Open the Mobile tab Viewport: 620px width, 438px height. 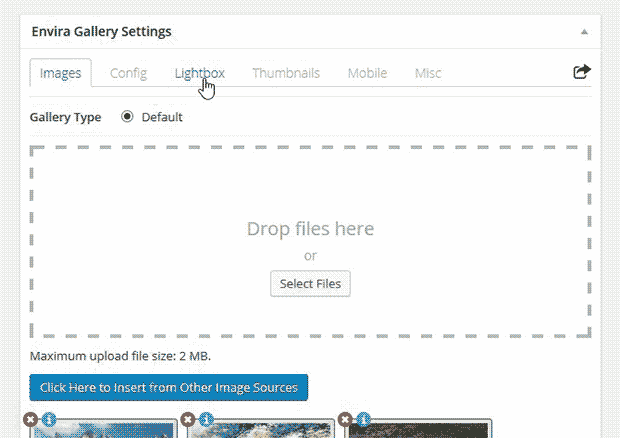367,73
